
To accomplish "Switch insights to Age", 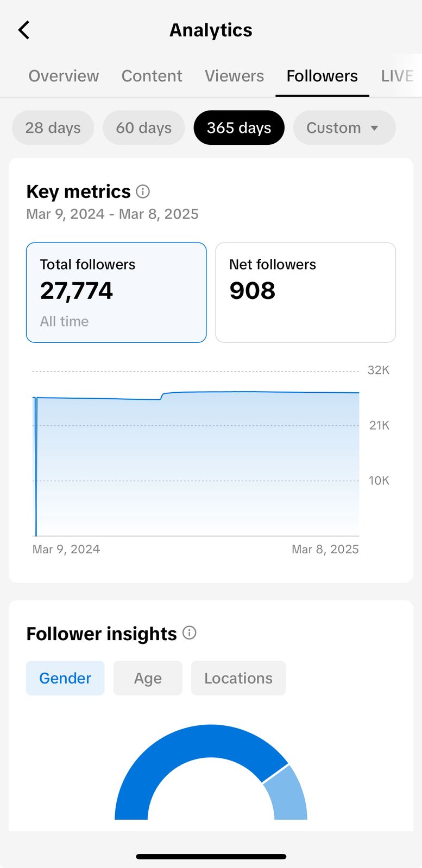I will pos(148,678).
